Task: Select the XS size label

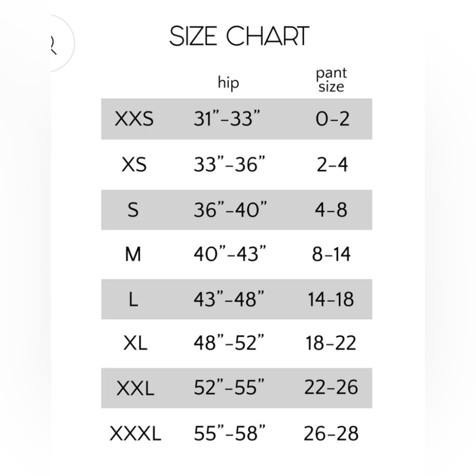Action: [134, 165]
